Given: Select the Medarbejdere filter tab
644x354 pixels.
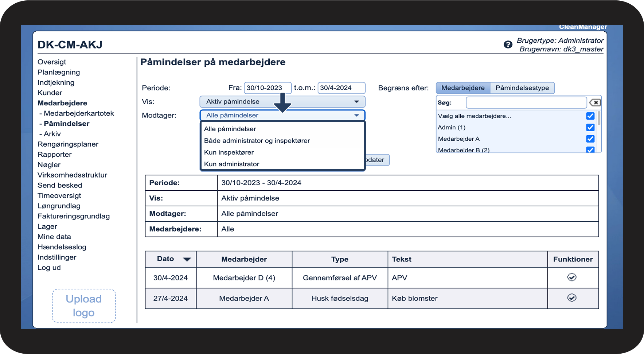Looking at the screenshot, I should [x=463, y=88].
